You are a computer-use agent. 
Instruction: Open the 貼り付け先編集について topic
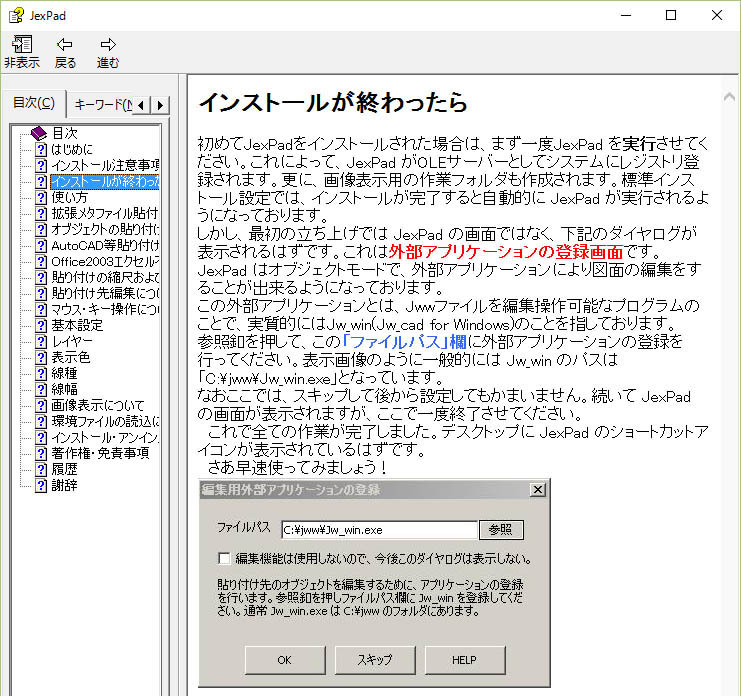point(105,293)
